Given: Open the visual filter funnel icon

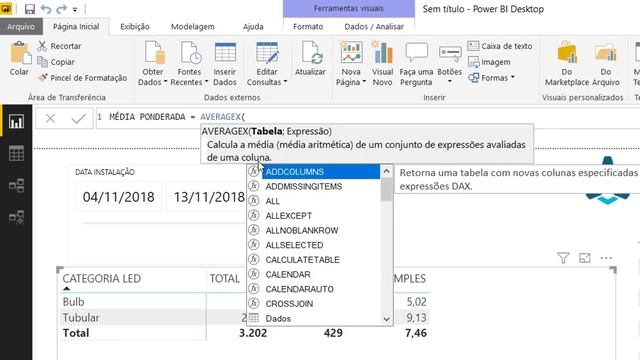Looking at the screenshot, I should coord(563,258).
